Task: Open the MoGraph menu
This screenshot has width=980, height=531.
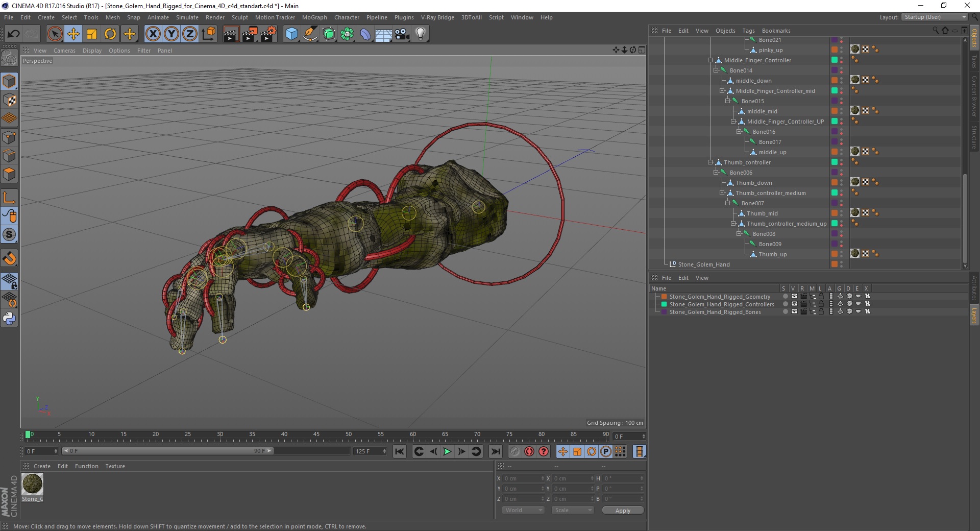Action: point(314,17)
